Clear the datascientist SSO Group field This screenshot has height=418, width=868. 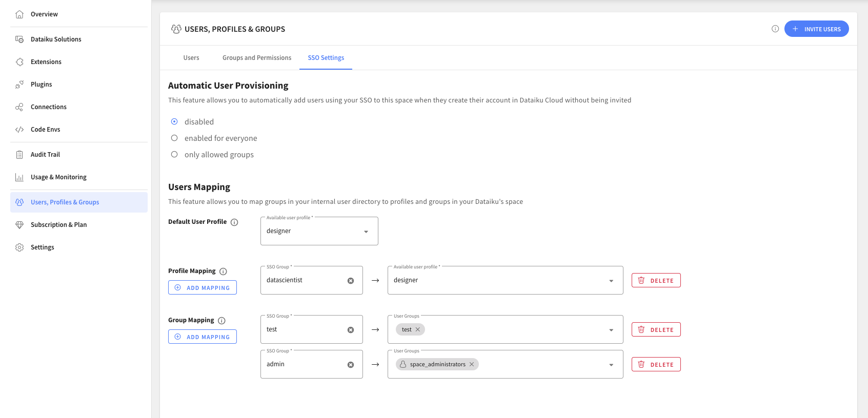pos(351,281)
